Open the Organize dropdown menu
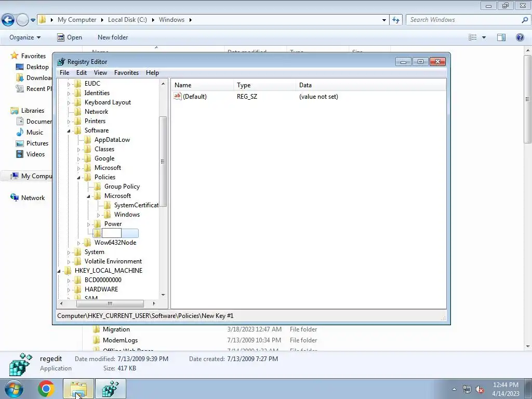 25,37
